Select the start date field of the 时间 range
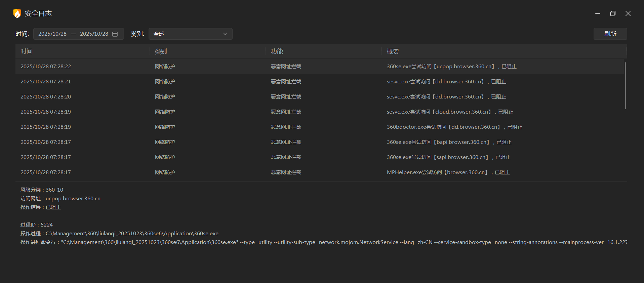The width and height of the screenshot is (644, 283). (52, 34)
